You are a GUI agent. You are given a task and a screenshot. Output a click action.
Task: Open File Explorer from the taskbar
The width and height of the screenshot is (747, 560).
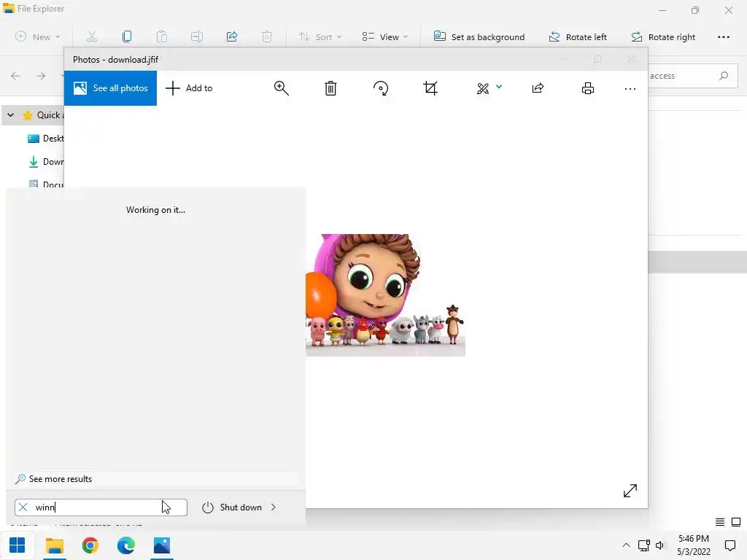pos(54,545)
